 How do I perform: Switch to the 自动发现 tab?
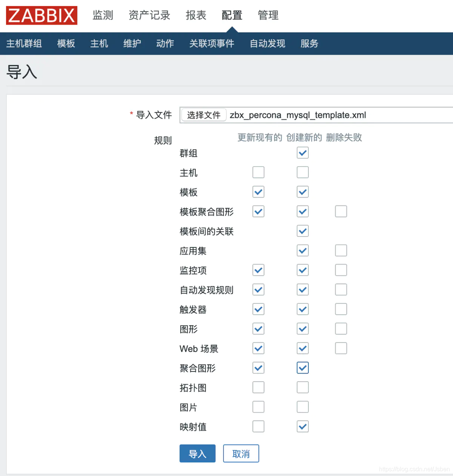(x=267, y=43)
